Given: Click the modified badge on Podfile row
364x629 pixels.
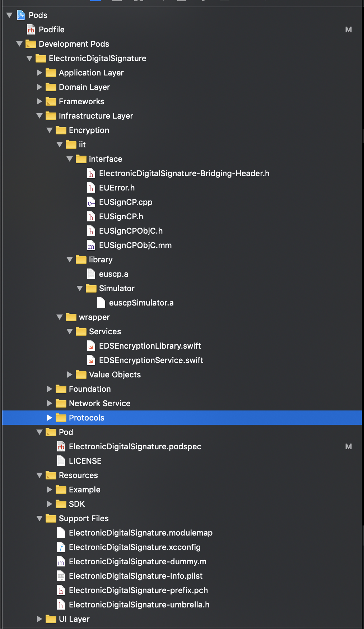Looking at the screenshot, I should (349, 29).
